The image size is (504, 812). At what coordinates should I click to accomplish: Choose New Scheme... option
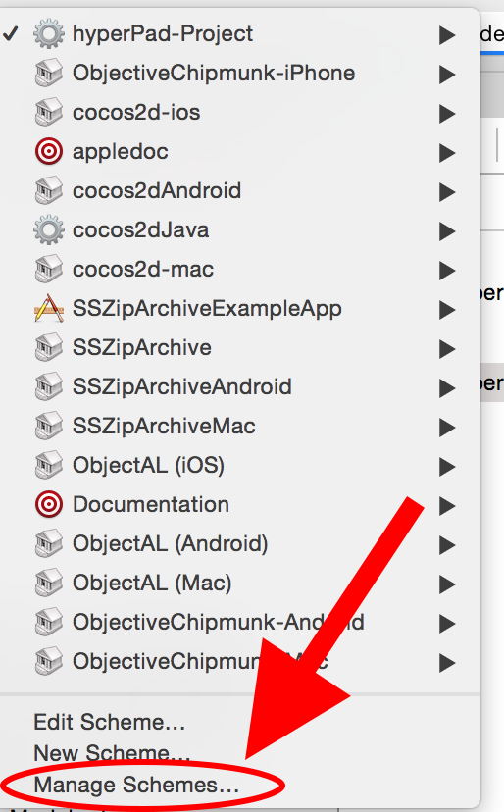[x=112, y=753]
